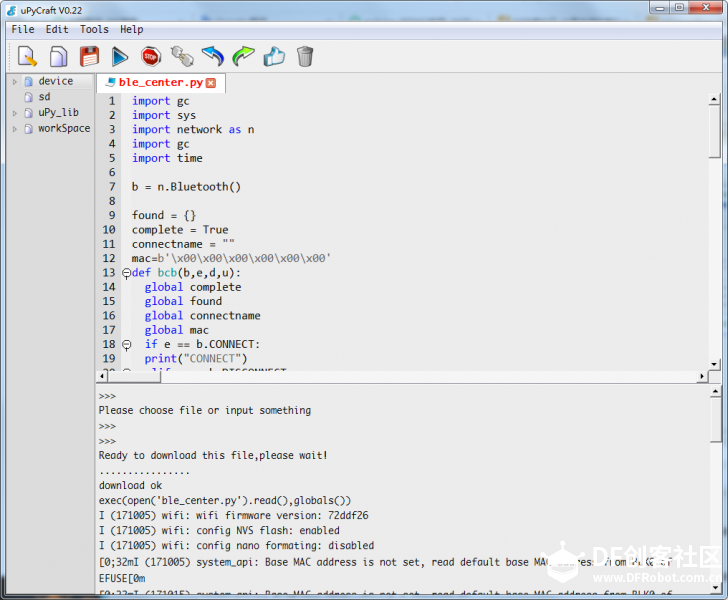Open the Help menu
The width and height of the screenshot is (728, 600).
pyautogui.click(x=131, y=29)
